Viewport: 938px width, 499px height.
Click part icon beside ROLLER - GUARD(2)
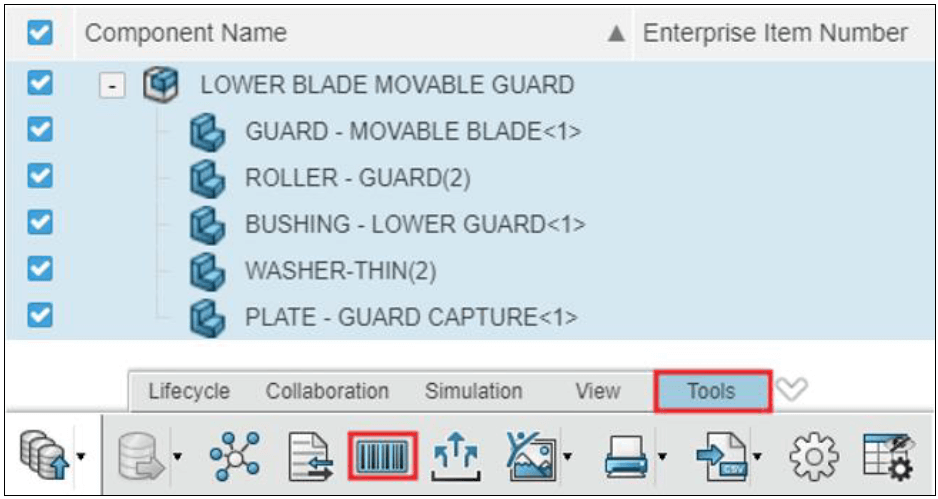(208, 178)
